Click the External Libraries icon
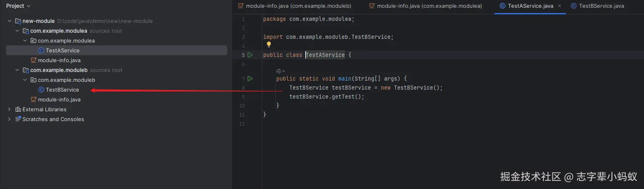644x189 pixels. point(18,109)
